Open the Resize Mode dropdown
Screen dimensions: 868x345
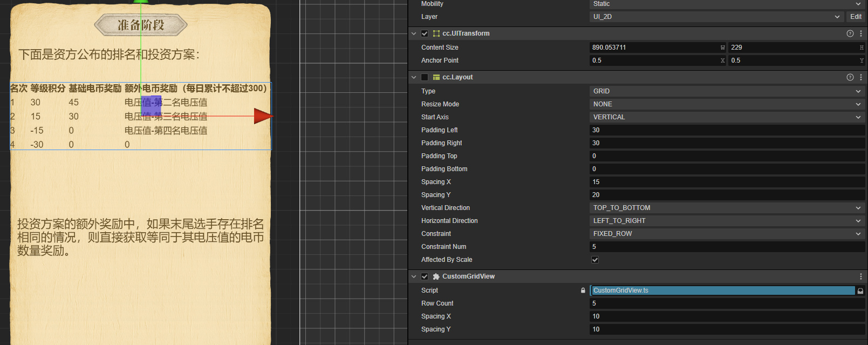coord(727,104)
